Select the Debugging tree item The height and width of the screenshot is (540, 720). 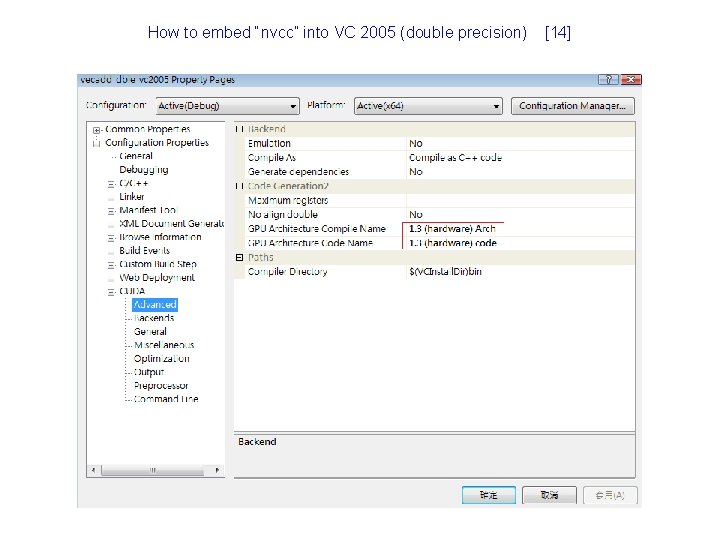pyautogui.click(x=144, y=170)
